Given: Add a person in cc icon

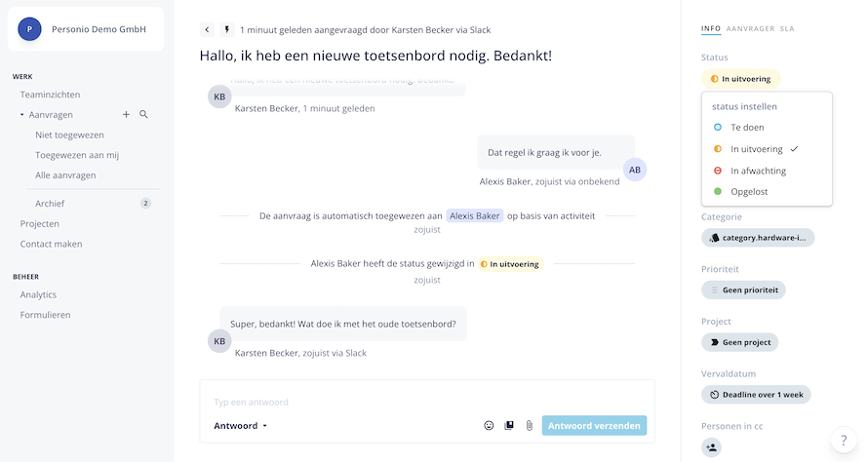Looking at the screenshot, I should [x=711, y=447].
